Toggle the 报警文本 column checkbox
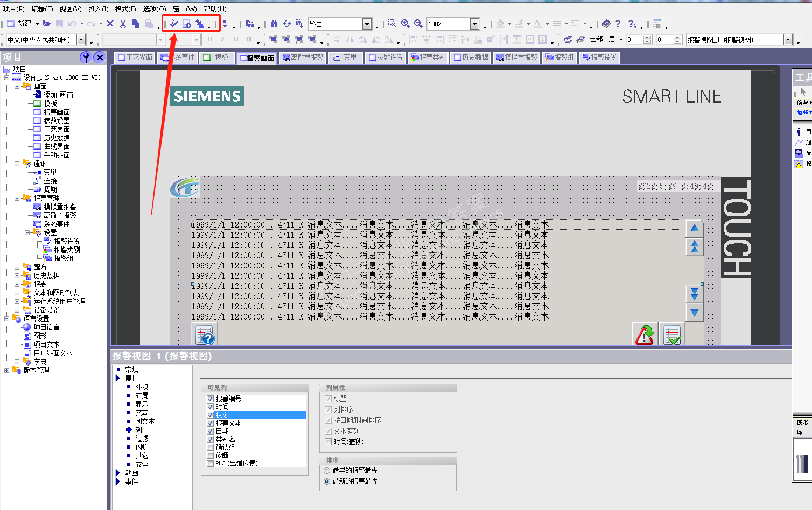Screen dimensions: 812x510 tap(211, 423)
